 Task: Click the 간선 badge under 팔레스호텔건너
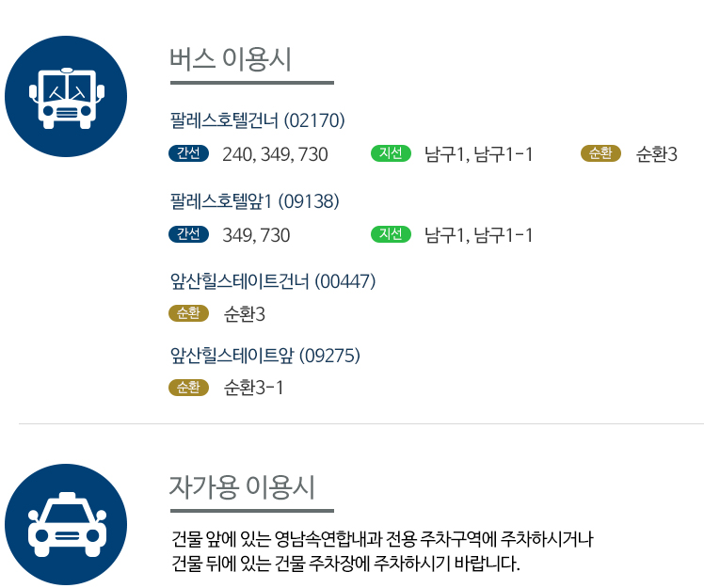click(188, 154)
